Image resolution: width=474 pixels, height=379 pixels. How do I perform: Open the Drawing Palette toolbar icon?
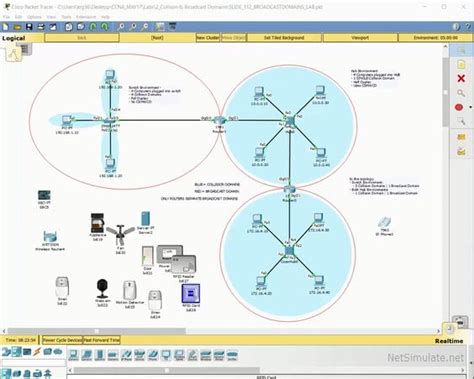160,27
